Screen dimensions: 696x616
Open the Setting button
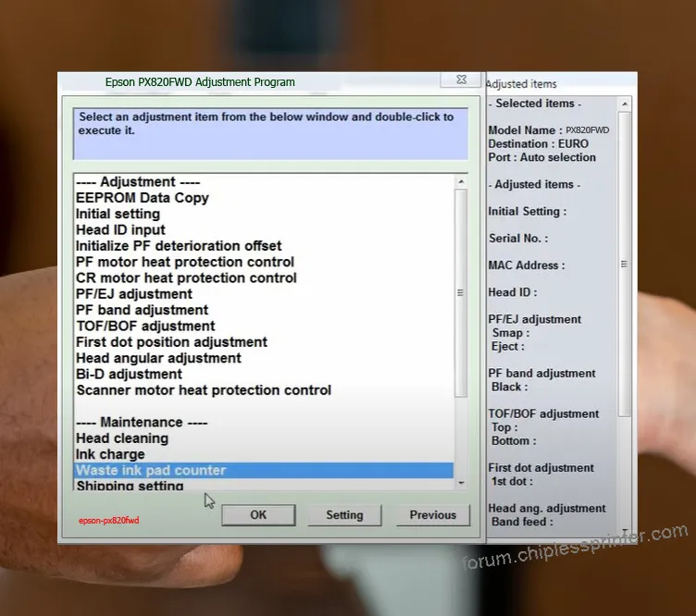(344, 515)
